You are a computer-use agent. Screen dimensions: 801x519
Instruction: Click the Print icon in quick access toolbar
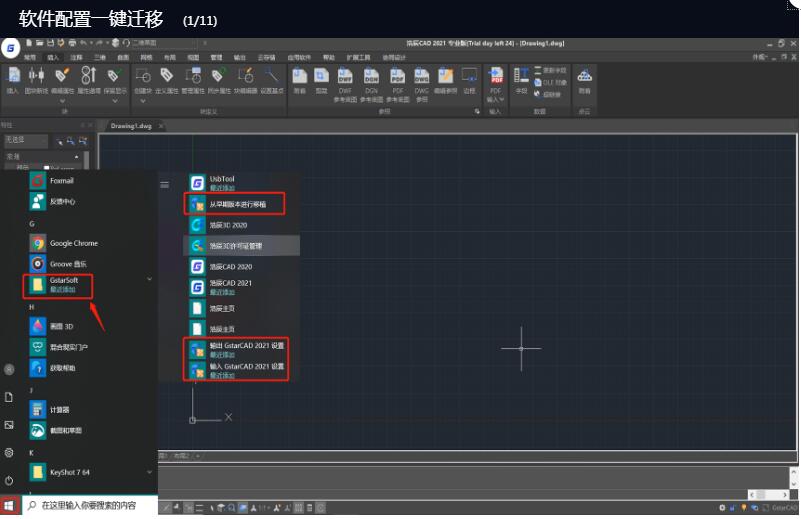point(72,43)
